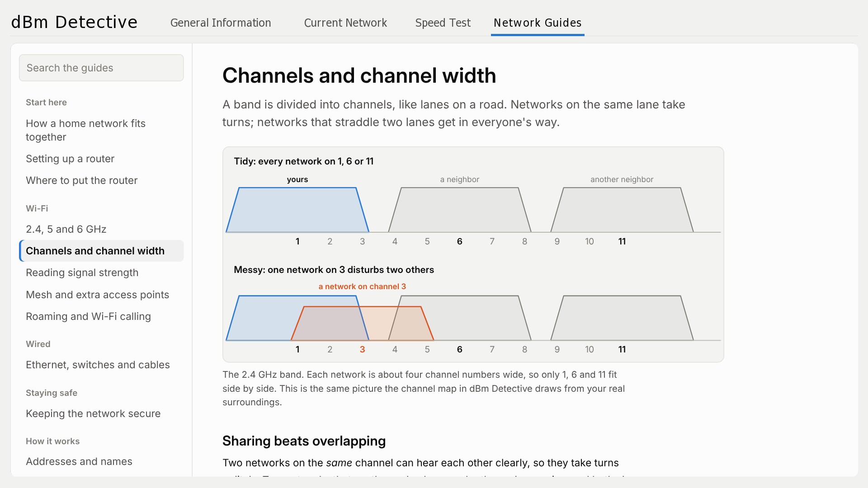
Task: Open 'Keeping the network secure' guide
Action: pyautogui.click(x=101, y=413)
